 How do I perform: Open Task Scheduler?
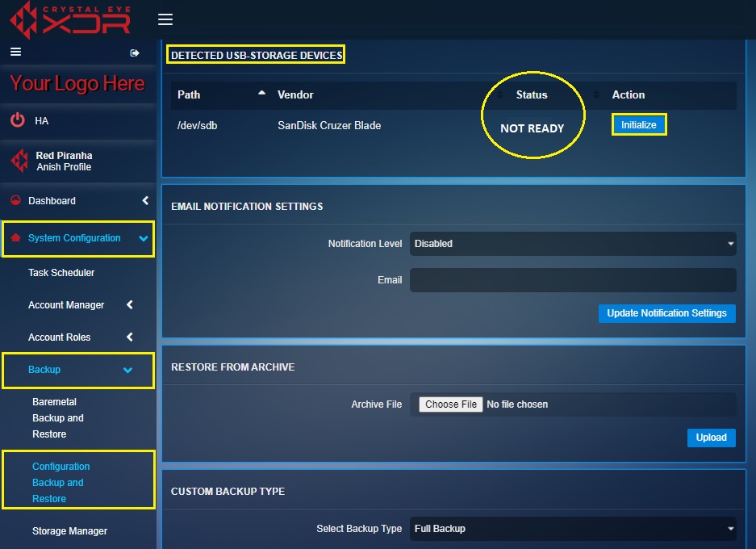(61, 273)
